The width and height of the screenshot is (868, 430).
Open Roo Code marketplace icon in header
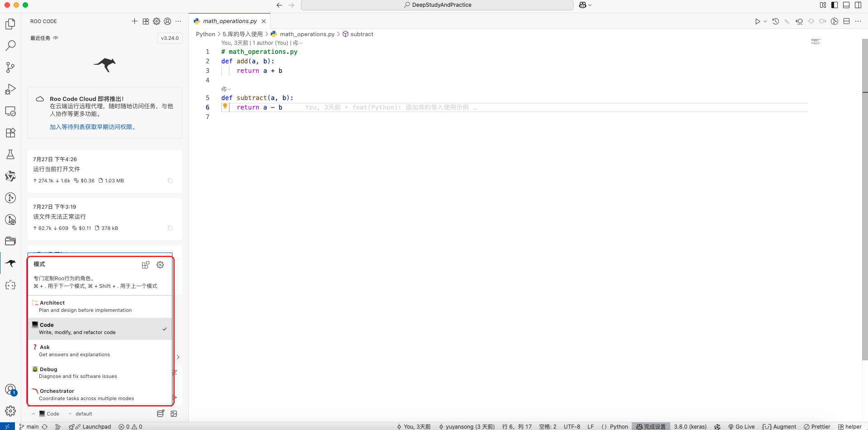(x=146, y=21)
